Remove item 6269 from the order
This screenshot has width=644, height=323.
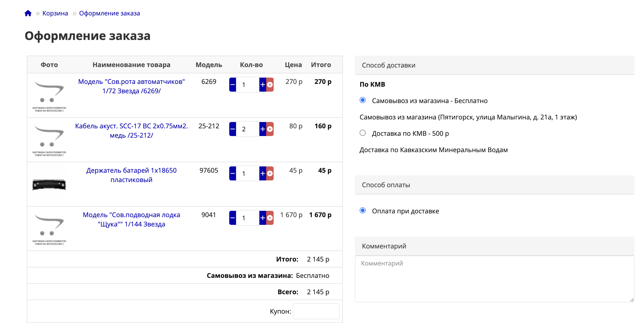click(x=270, y=85)
